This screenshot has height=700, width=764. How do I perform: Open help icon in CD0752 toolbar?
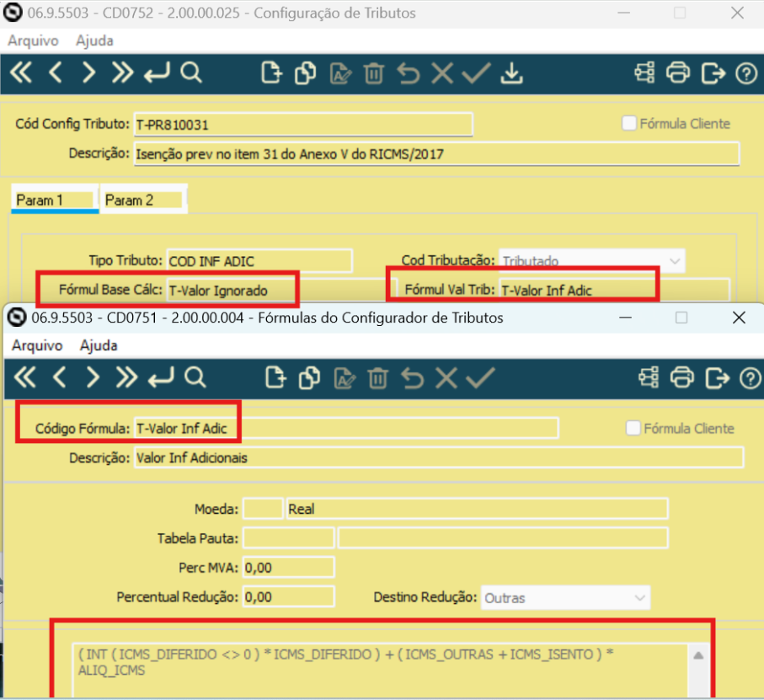tap(746, 74)
